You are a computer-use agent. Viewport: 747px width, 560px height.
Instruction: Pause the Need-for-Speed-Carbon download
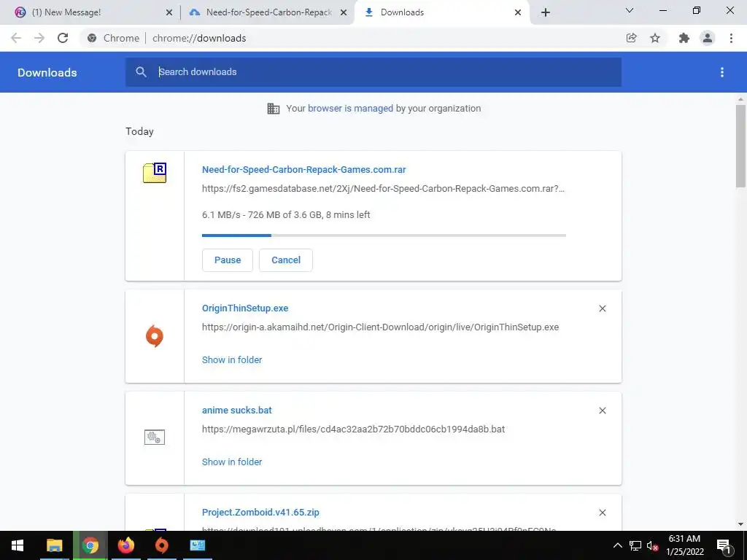click(x=228, y=260)
